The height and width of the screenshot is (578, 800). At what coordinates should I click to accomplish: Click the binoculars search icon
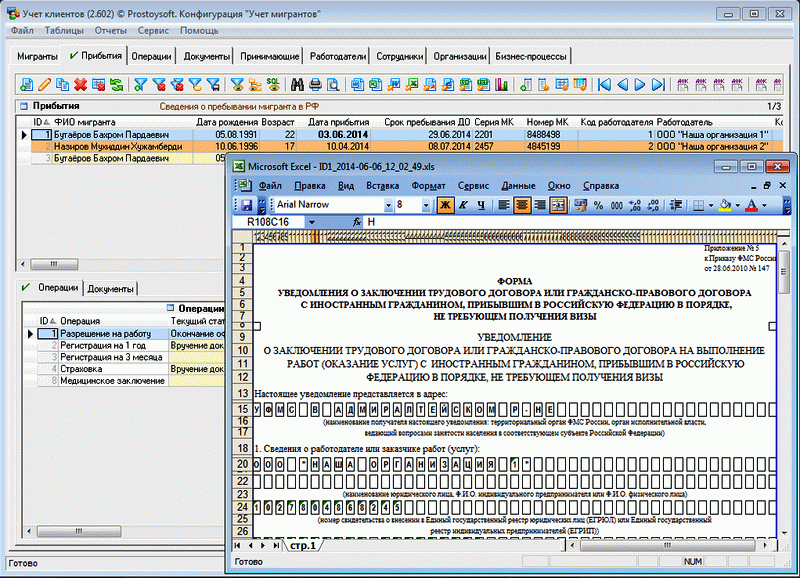(296, 84)
